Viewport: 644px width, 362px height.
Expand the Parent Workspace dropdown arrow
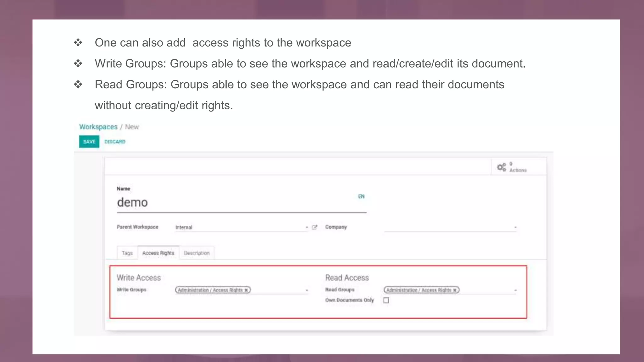point(307,227)
